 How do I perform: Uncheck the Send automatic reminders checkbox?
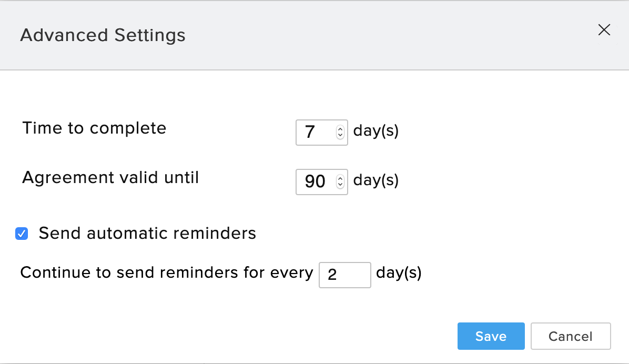point(22,234)
